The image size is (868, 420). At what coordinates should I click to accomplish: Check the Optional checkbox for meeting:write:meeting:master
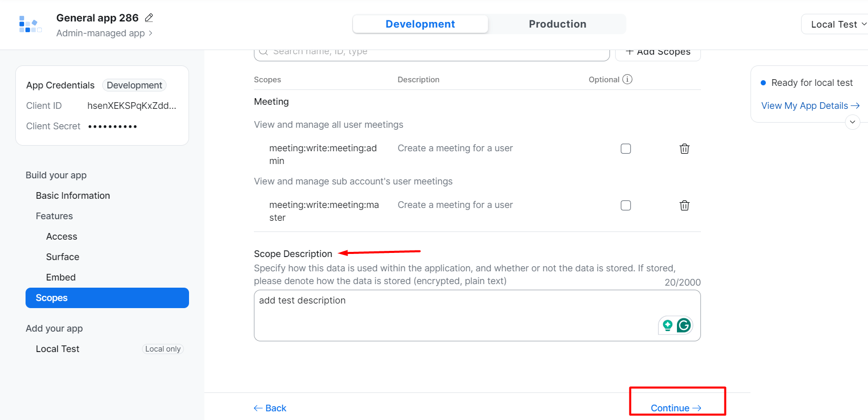(626, 205)
